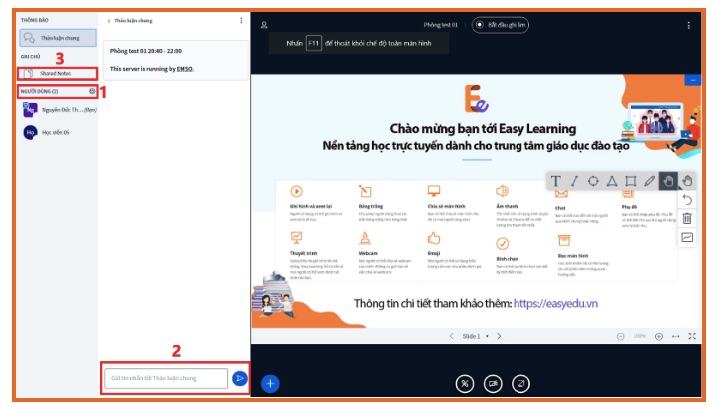The image size is (712, 407).
Task: Collapse the whiteboard Tools hand button
Action: pos(687,181)
